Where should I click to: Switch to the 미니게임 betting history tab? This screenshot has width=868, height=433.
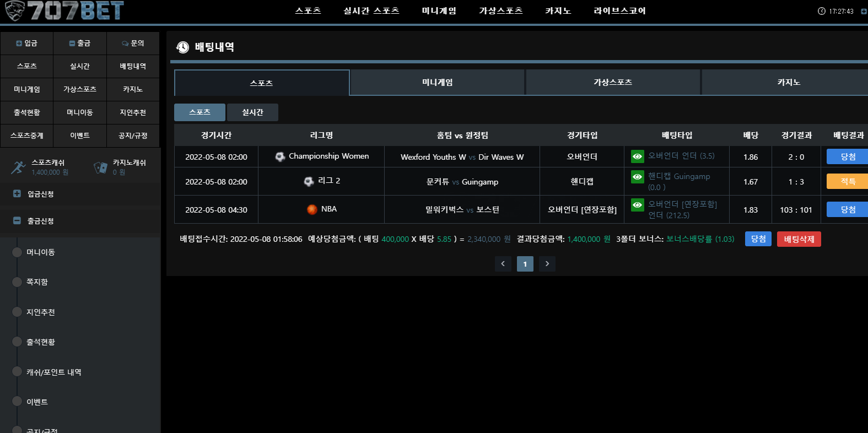coord(438,82)
